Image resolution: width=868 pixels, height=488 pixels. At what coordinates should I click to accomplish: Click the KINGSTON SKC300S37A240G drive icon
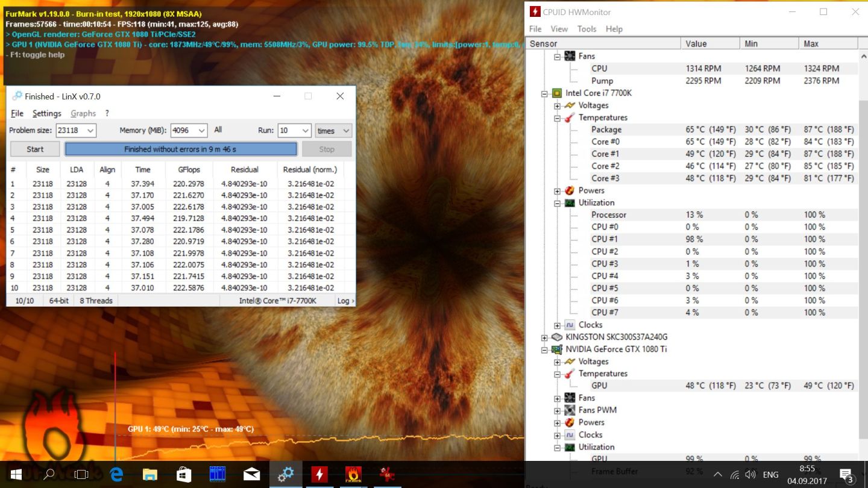556,337
